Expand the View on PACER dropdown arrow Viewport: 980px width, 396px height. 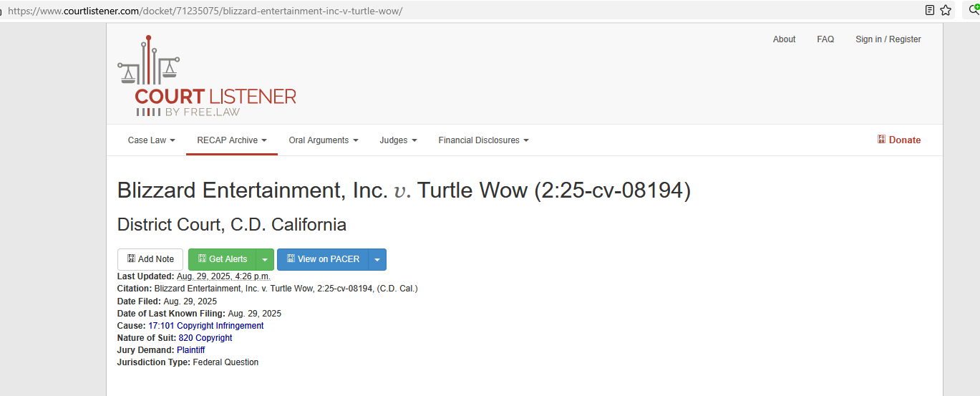pyautogui.click(x=377, y=259)
